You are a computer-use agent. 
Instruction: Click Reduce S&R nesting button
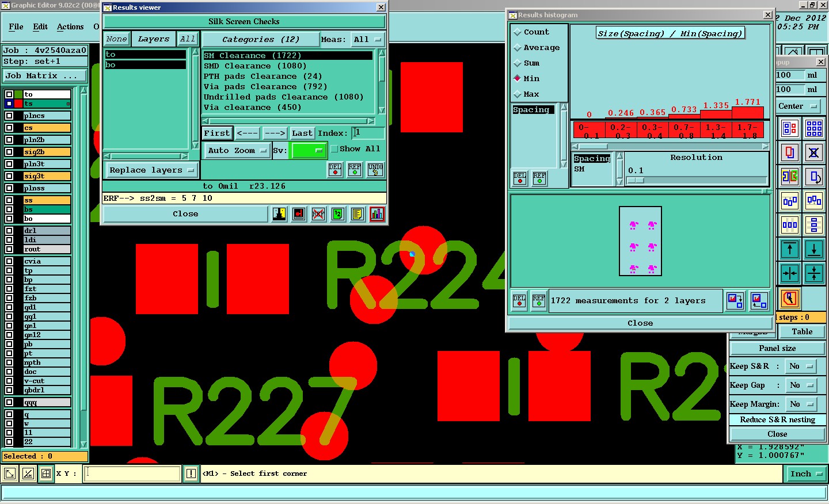coord(777,420)
